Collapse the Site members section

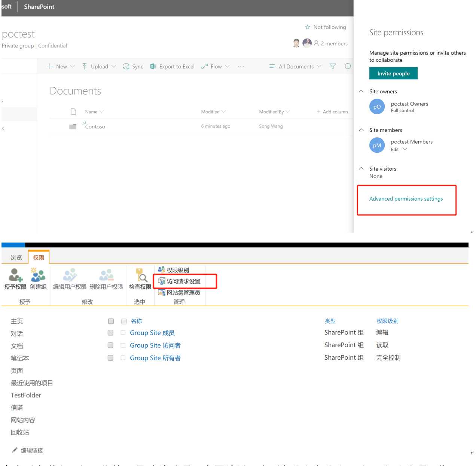click(x=361, y=130)
